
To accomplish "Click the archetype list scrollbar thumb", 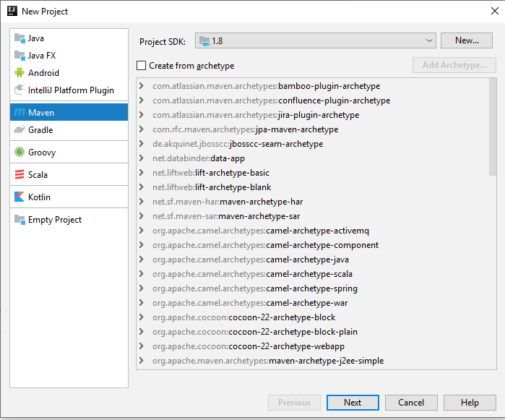I will click(493, 127).
